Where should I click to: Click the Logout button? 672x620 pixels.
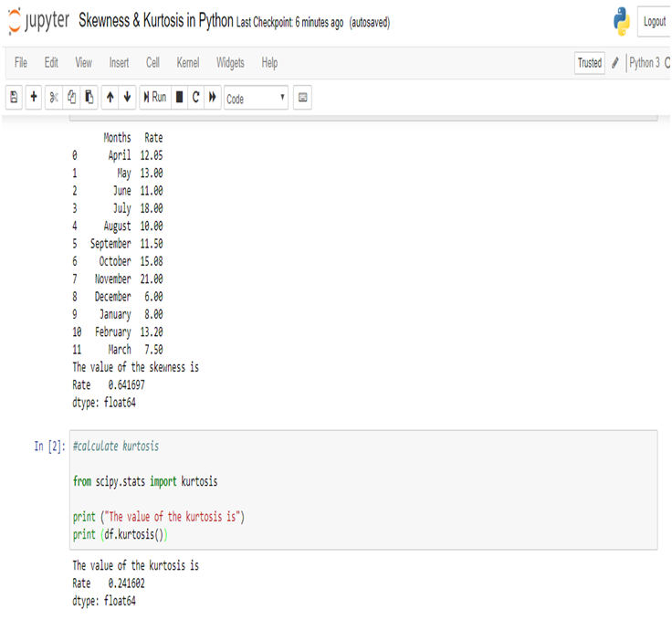[x=654, y=21]
